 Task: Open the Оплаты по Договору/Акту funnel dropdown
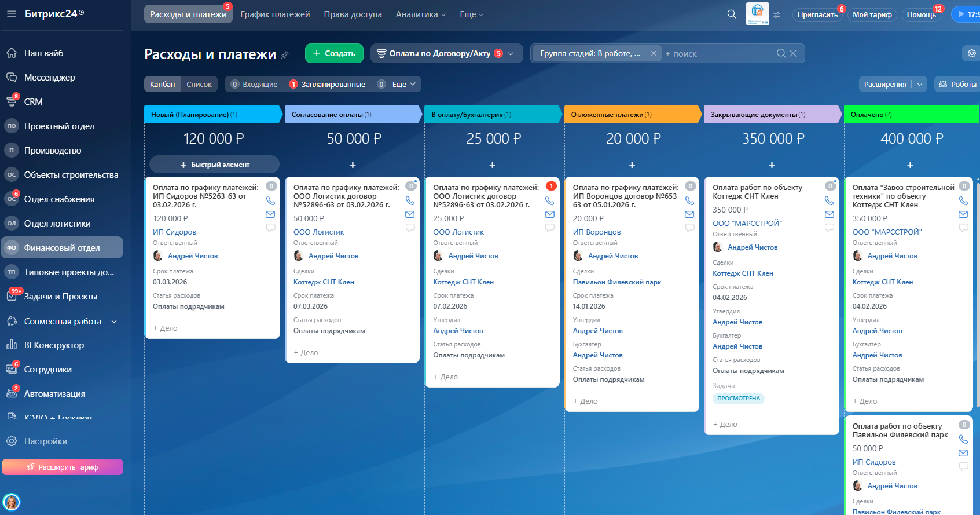446,53
